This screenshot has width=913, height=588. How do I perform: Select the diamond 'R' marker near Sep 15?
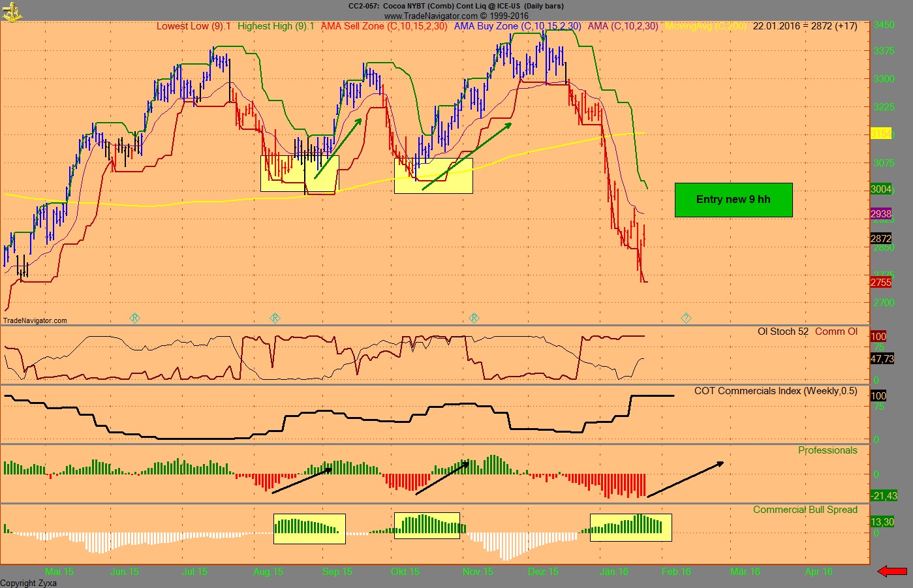(x=275, y=318)
